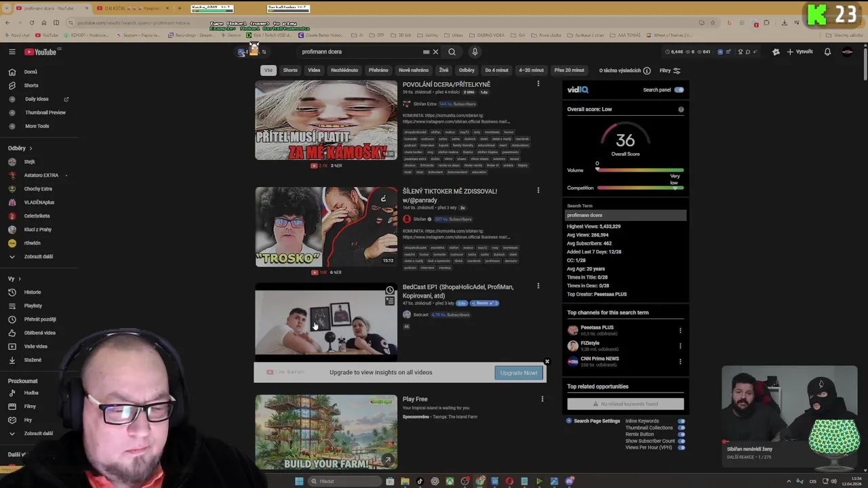868x488 pixels.
Task: Expand subscriptions with Zobrazit další
Action: (x=38, y=257)
